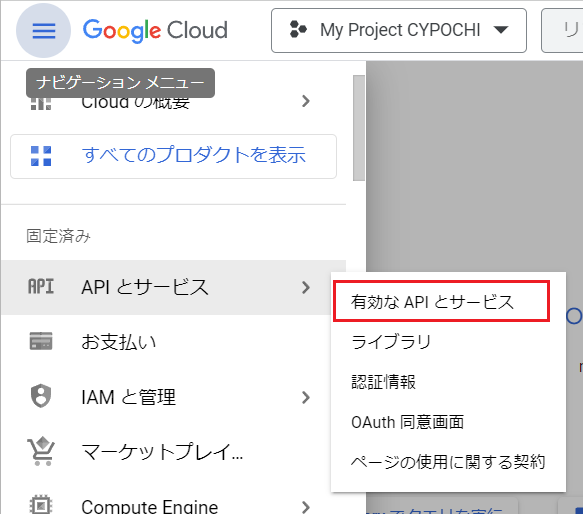Click すべてのプロダクトを表示 button

pos(173,156)
